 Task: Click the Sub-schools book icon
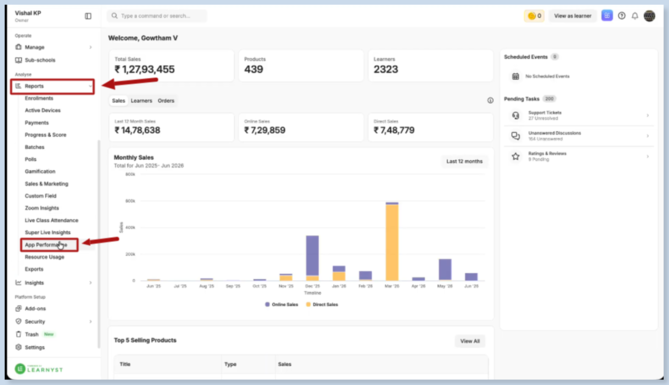[18, 60]
